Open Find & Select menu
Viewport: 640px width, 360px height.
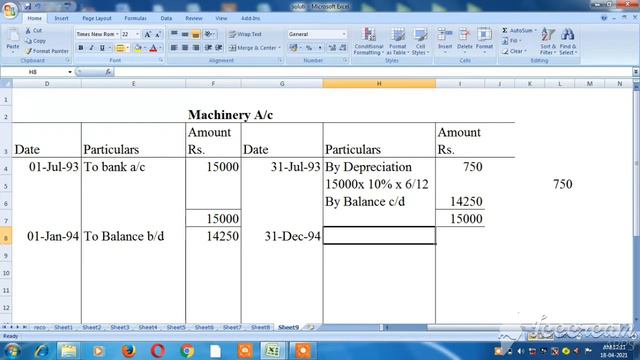568,41
